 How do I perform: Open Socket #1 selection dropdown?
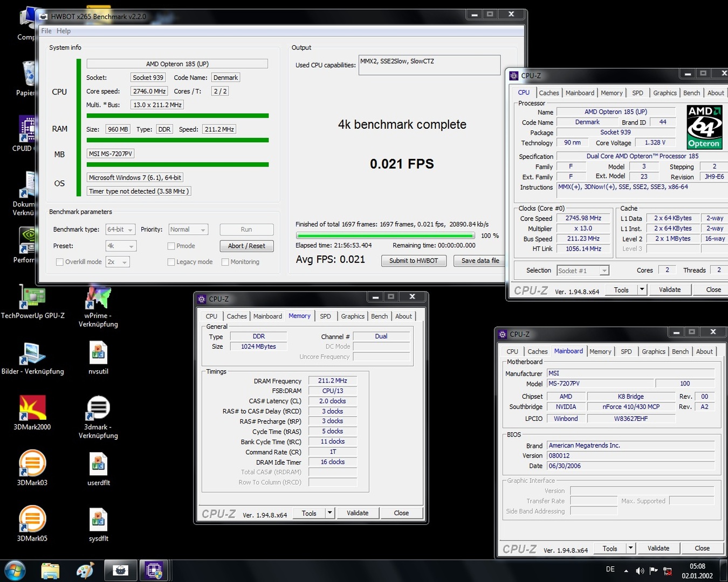tap(583, 271)
